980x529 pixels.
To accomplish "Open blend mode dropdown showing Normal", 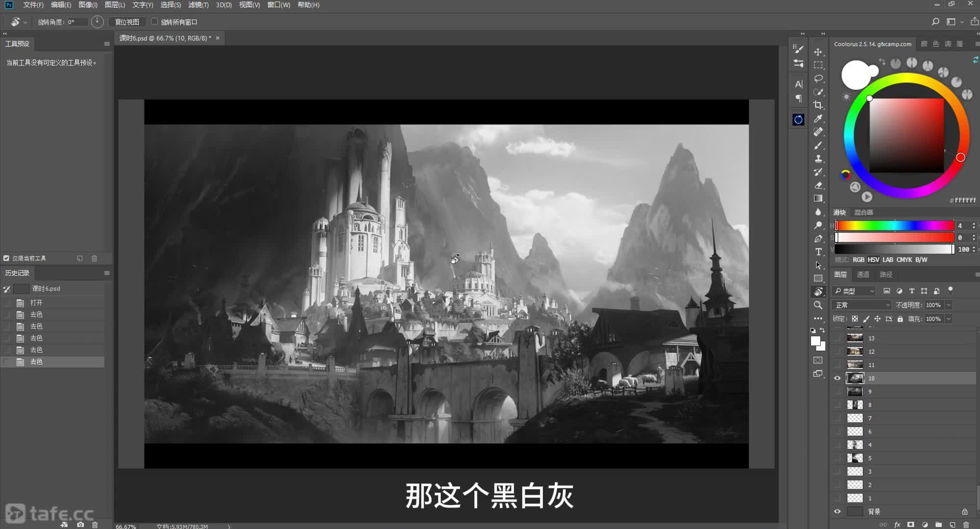I will [862, 305].
